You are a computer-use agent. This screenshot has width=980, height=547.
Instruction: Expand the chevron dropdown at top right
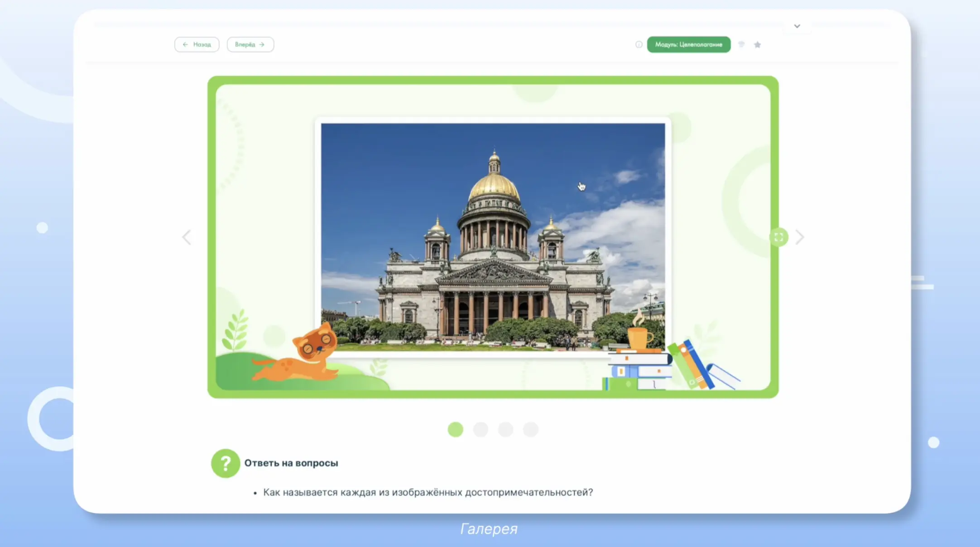796,26
